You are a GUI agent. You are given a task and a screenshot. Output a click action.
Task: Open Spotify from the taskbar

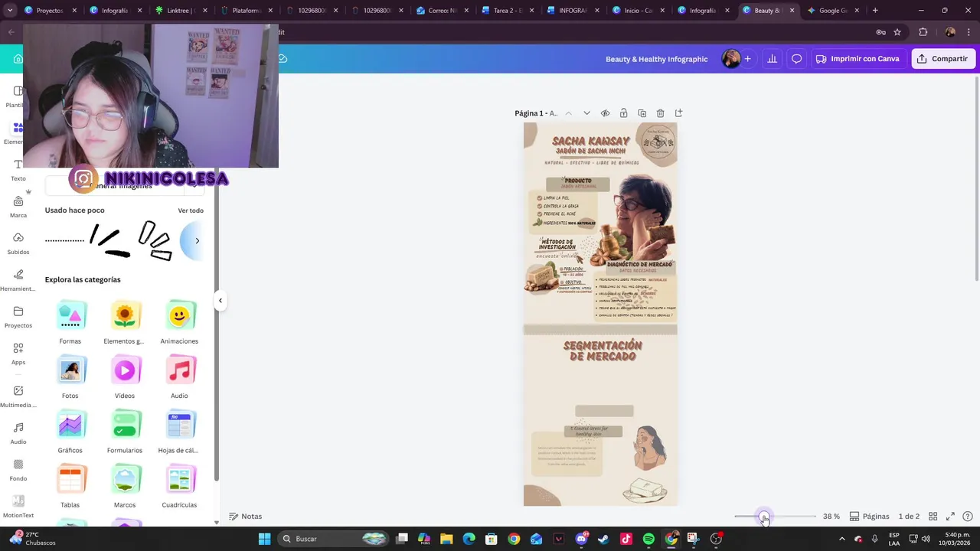(x=648, y=539)
